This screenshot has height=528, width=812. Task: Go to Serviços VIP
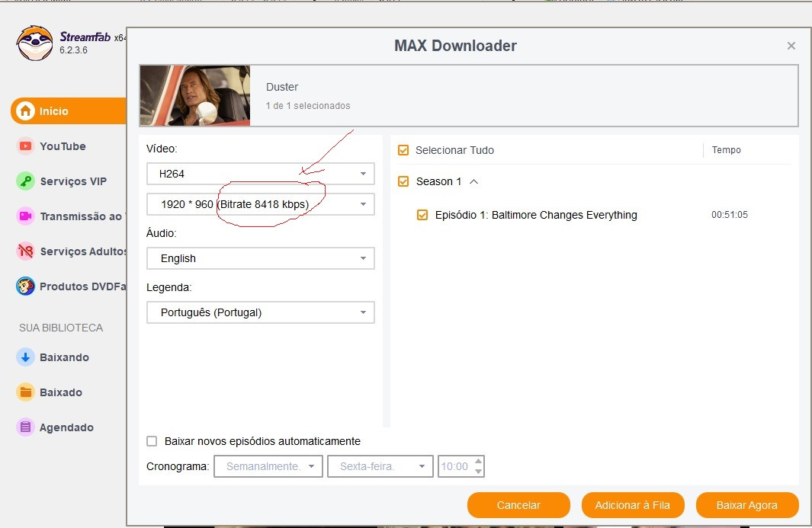click(73, 181)
